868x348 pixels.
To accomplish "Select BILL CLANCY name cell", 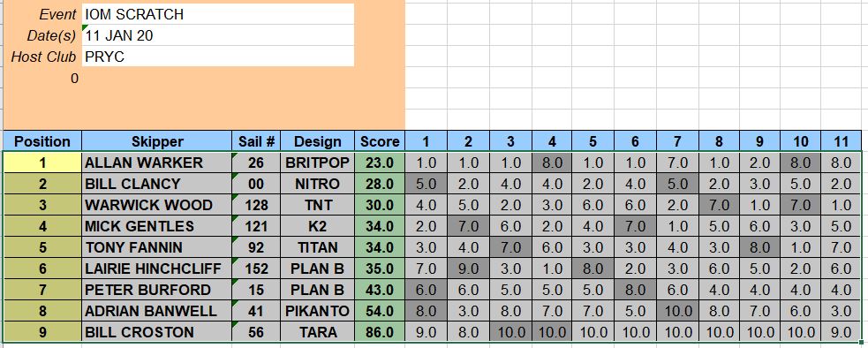I will 157,184.
